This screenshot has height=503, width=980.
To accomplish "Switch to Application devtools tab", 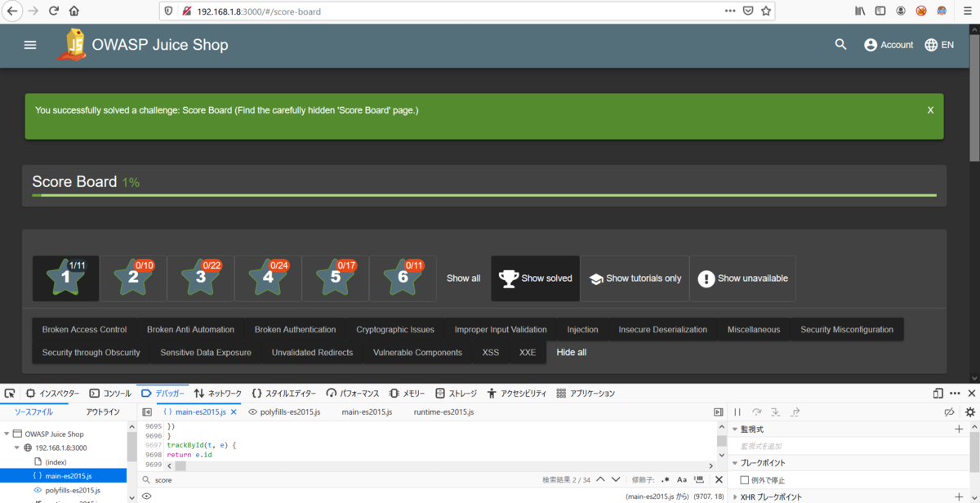I will (x=586, y=393).
